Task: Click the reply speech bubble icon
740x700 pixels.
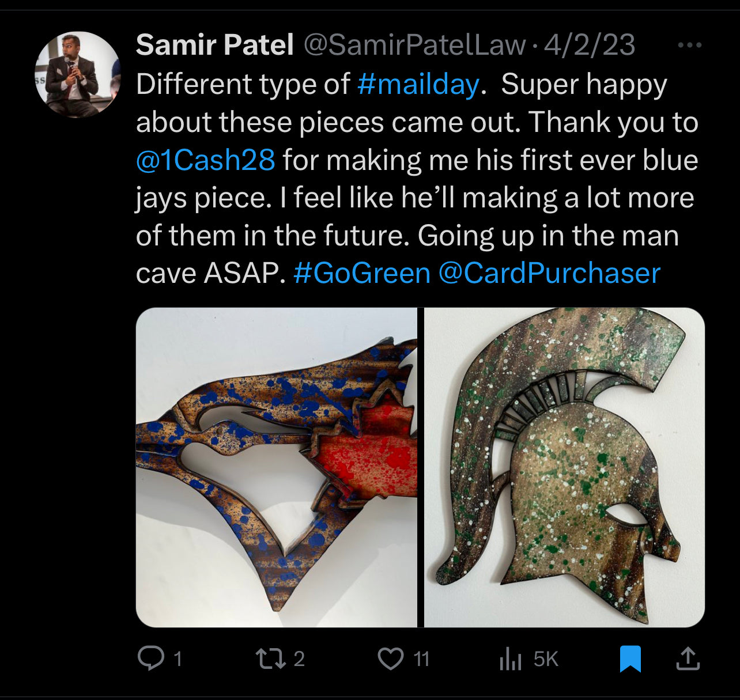Action: pyautogui.click(x=151, y=658)
